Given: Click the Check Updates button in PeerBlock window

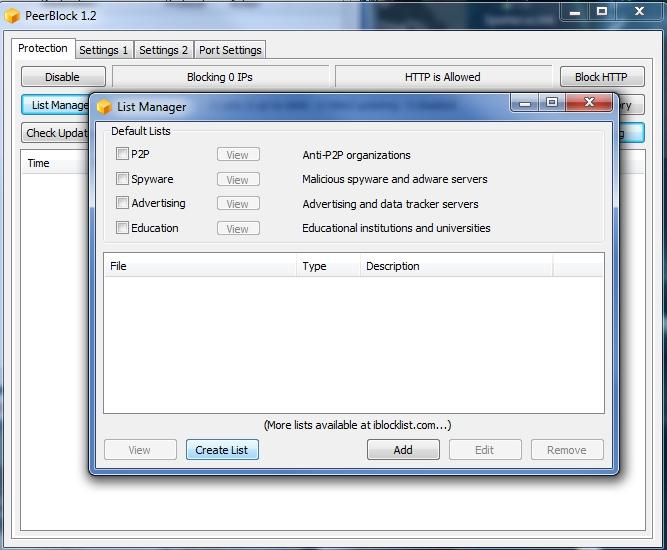Looking at the screenshot, I should (x=55, y=133).
